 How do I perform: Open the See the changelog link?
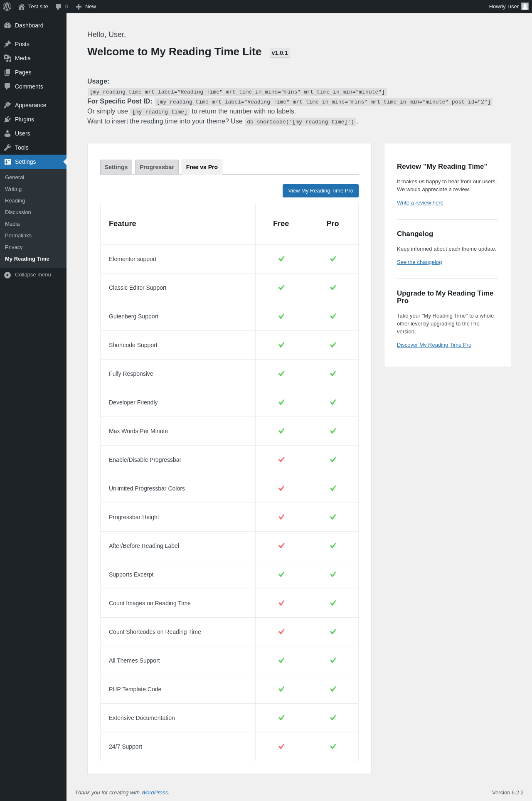click(x=419, y=262)
